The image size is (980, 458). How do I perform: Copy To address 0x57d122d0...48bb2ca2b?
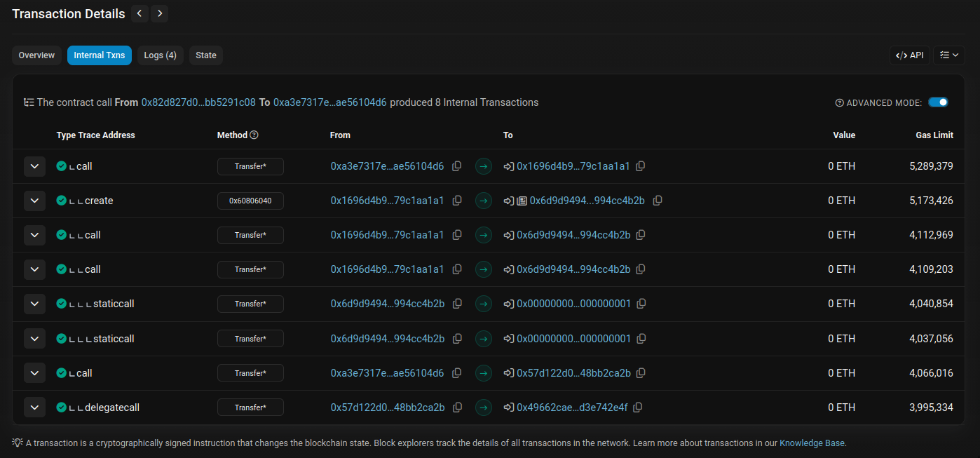pos(641,373)
